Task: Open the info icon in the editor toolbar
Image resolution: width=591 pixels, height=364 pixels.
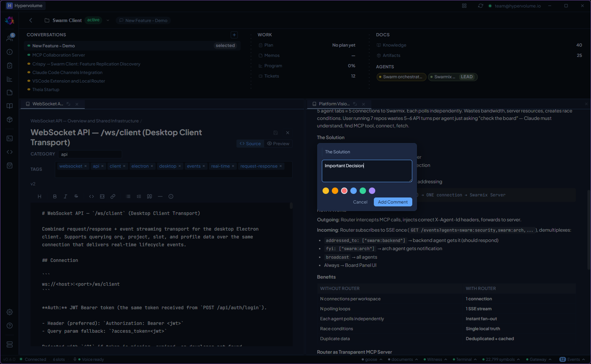Action: tap(171, 196)
